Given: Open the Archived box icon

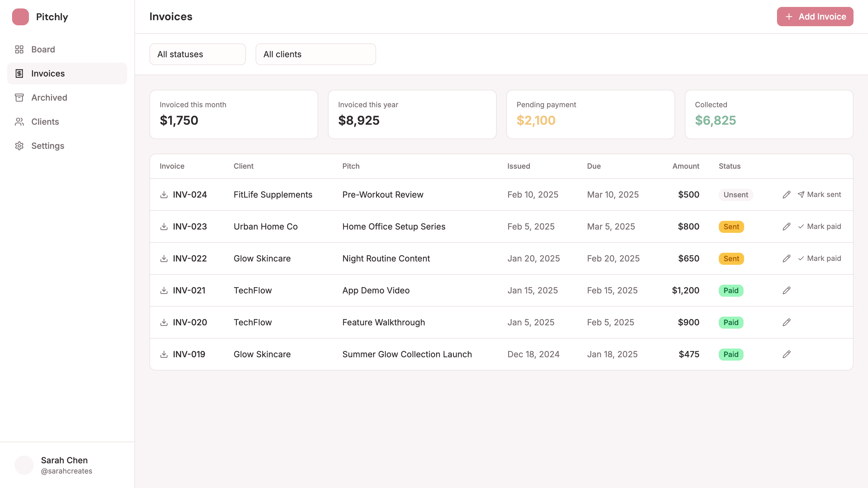Looking at the screenshot, I should click(19, 97).
